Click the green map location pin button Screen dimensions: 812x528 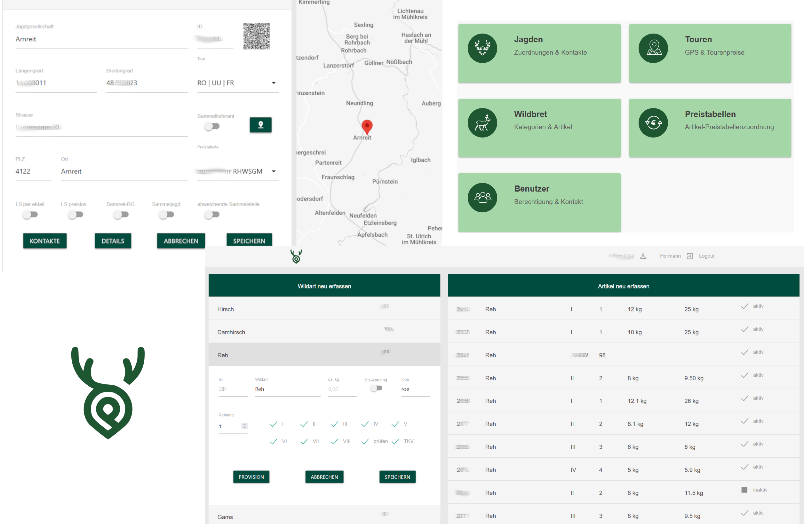[260, 125]
